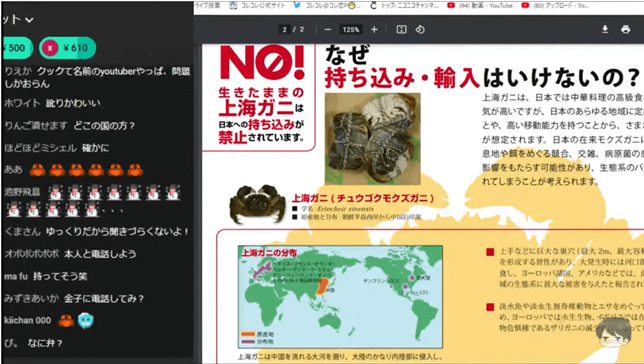
Task: Print the document with the printer icon
Action: click(x=625, y=29)
